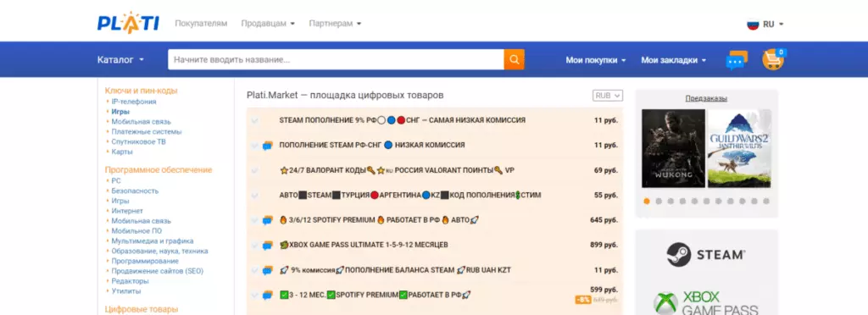Click the Цифровые товары heading
Viewport: 868px width, 315px height.
click(x=142, y=309)
